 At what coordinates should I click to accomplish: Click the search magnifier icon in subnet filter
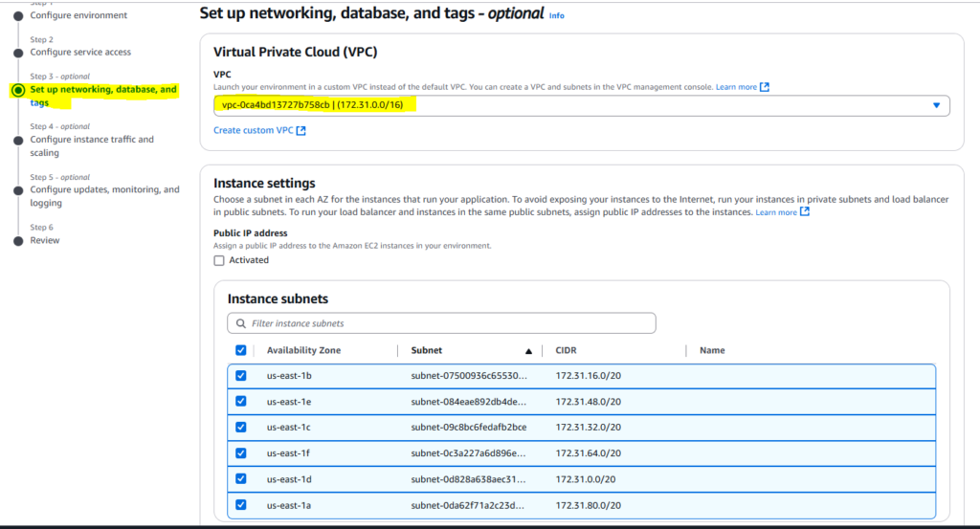(239, 323)
